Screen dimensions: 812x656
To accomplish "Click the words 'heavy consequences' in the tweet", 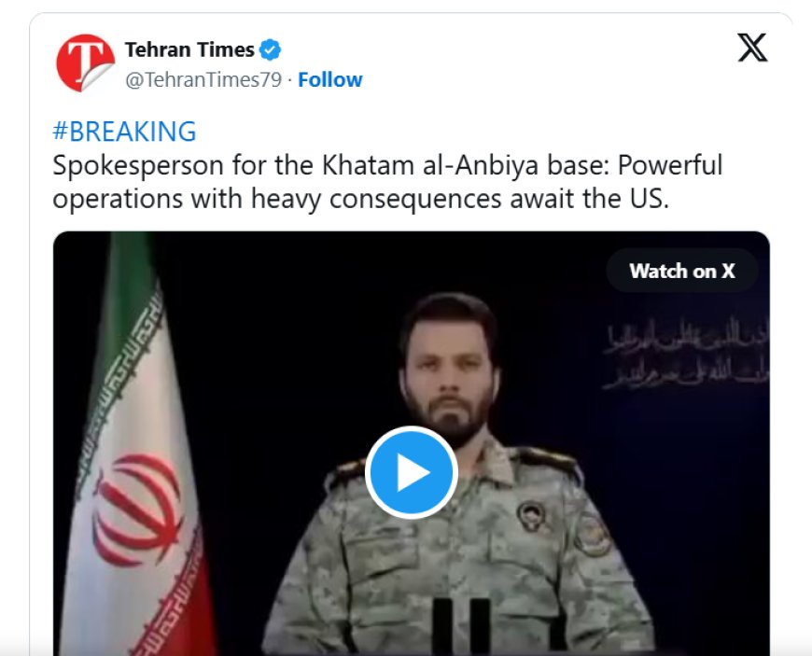I will (x=376, y=199).
